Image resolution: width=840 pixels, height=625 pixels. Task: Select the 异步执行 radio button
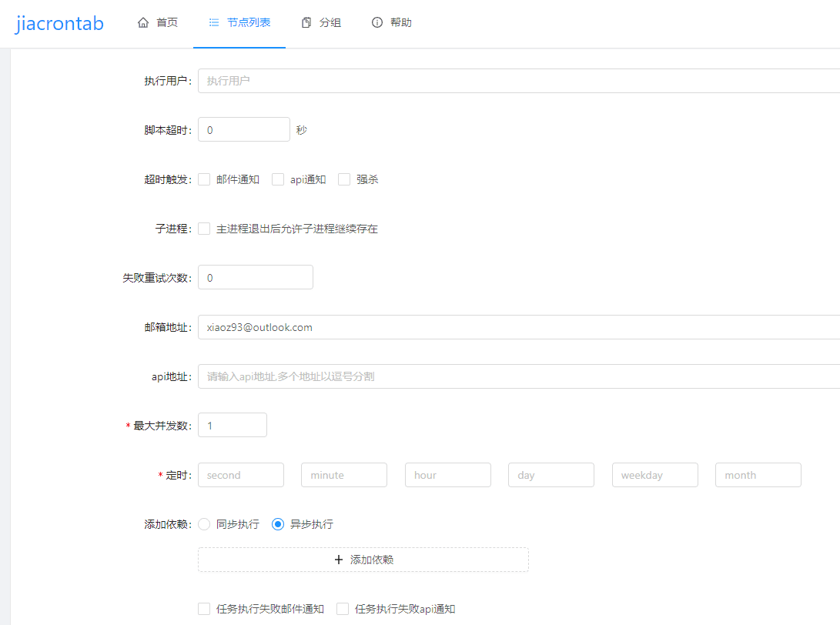coord(277,524)
